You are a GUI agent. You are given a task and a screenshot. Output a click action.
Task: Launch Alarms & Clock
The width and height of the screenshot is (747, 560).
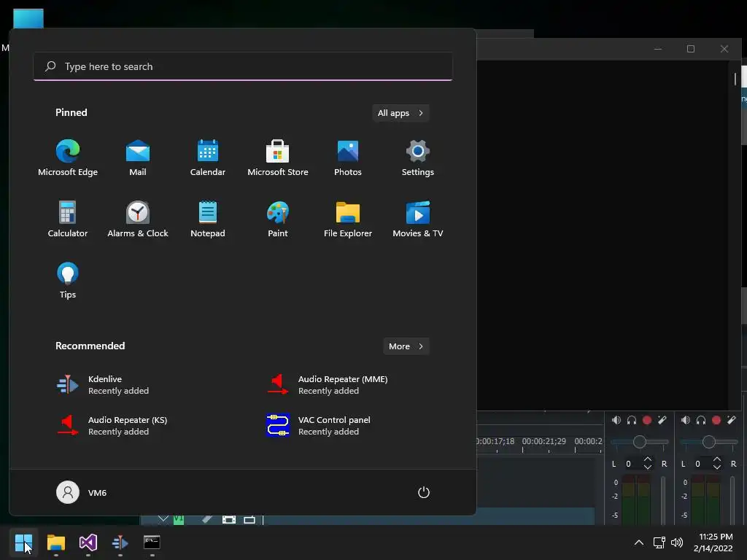click(138, 219)
